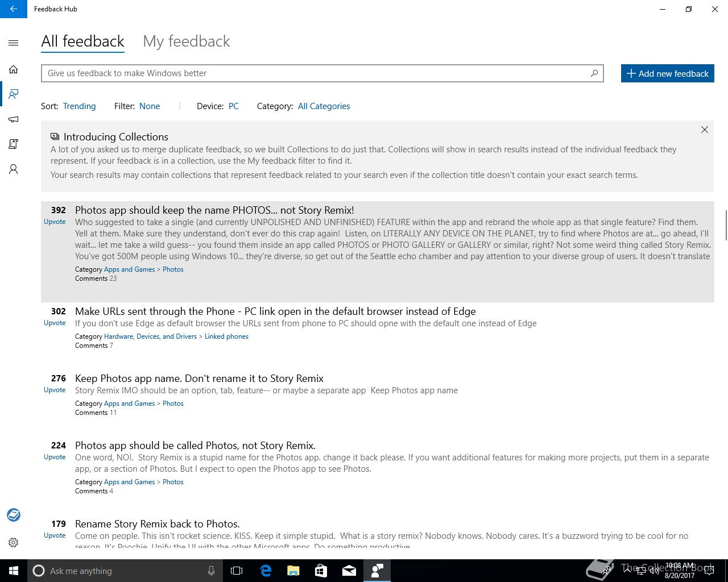Screen dimensions: 728x582
Task: Close the Introducing Collections banner
Action: point(705,130)
